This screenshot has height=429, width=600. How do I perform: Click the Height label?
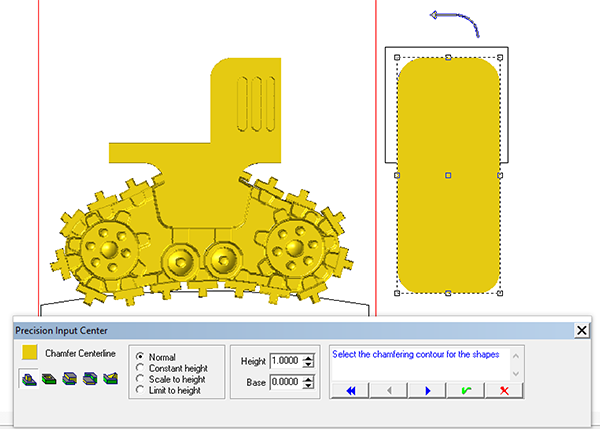(x=253, y=361)
